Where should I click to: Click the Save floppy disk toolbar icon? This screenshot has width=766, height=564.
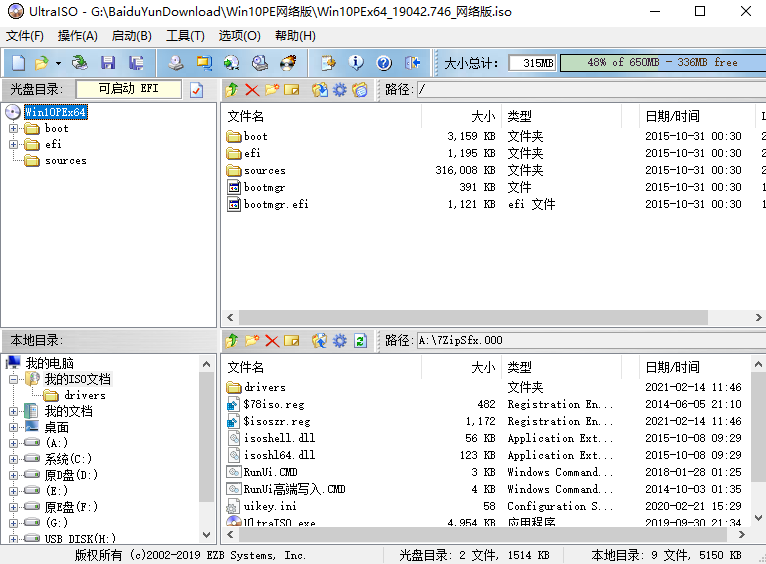(108, 63)
